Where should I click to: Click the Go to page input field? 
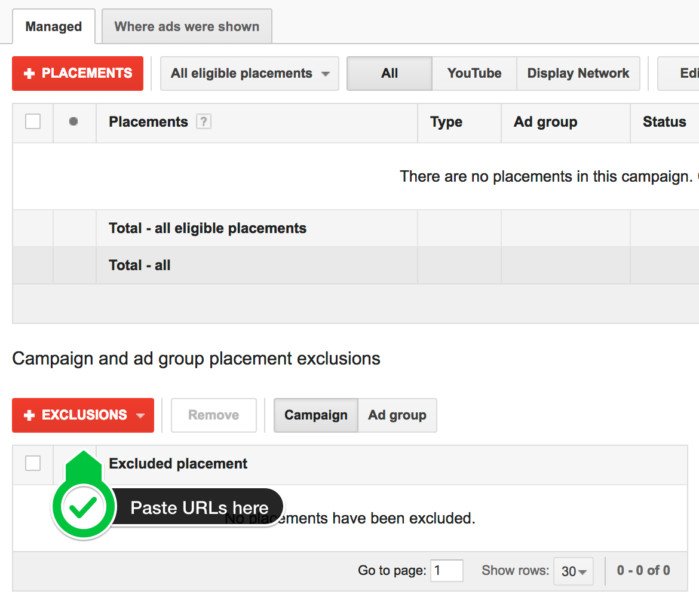(x=446, y=571)
